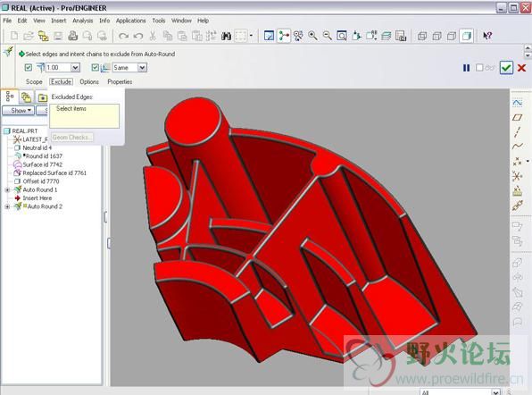Click the Layers icon in toolbar
This screenshot has height=395, width=532.
[387, 36]
